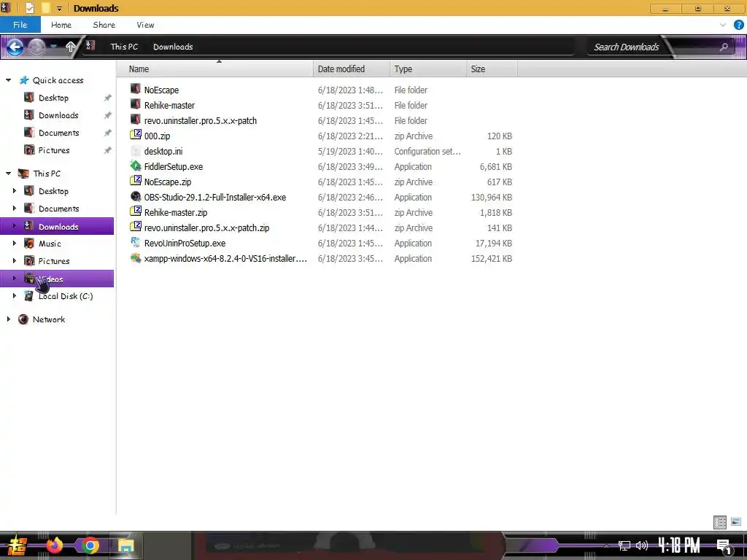Select NoEscape.zip archive icon
The height and width of the screenshot is (560, 747).
coord(136,181)
